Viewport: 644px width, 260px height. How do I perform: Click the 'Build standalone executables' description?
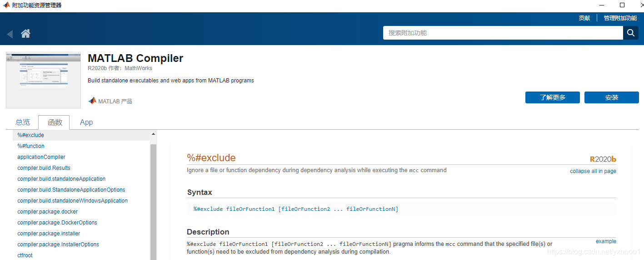click(x=171, y=81)
